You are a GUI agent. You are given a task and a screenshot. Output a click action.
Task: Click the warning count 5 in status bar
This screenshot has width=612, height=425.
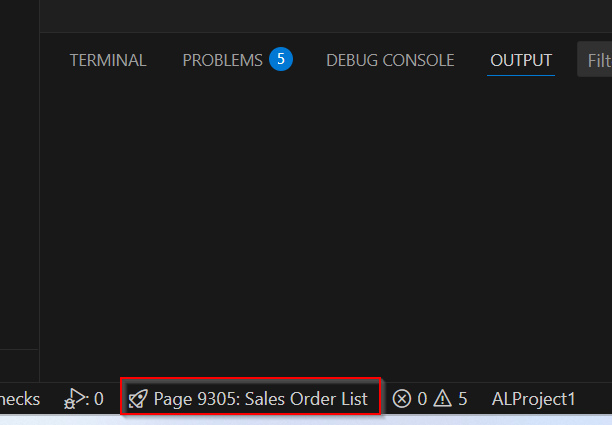click(x=462, y=399)
